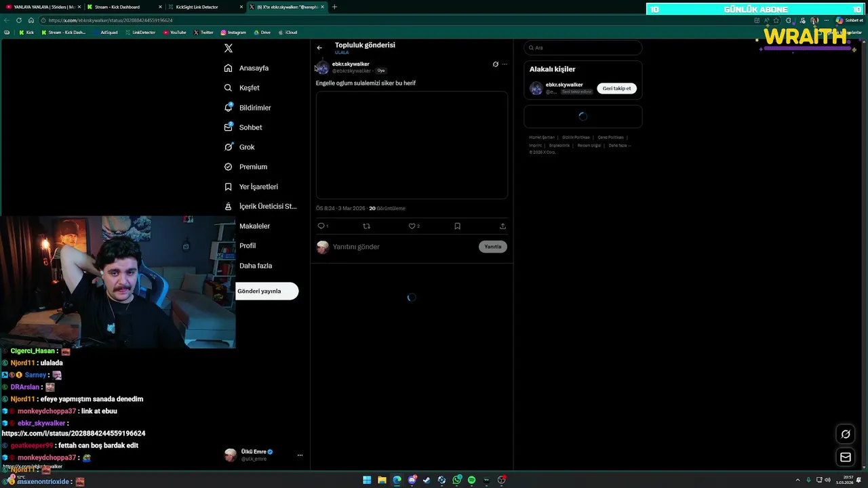Switch to Stream - Kick Dashboard tab
This screenshot has height=488, width=868.
[123, 7]
